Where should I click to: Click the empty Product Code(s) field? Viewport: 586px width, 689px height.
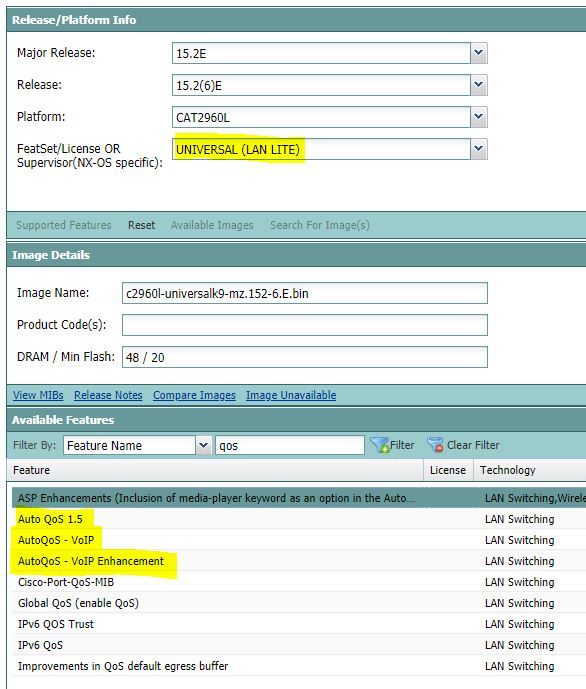pos(304,325)
